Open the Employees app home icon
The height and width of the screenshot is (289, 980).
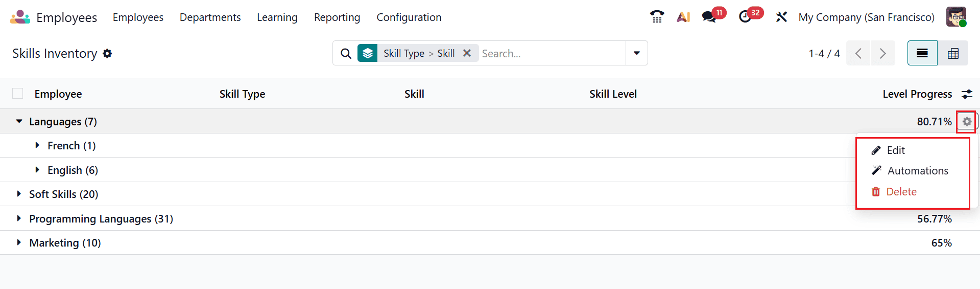point(20,17)
